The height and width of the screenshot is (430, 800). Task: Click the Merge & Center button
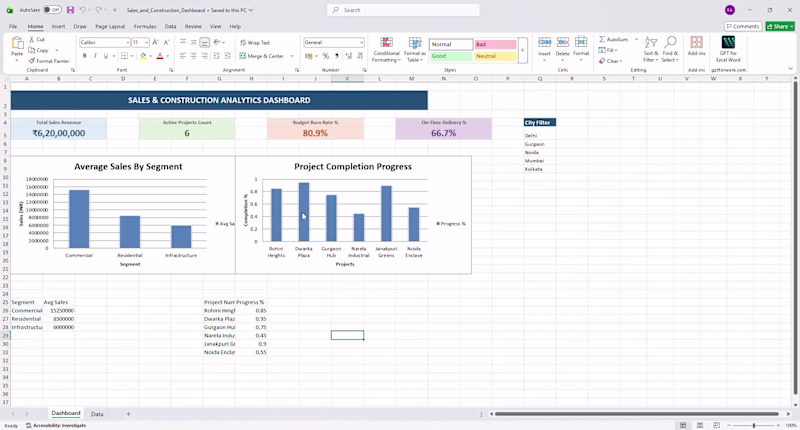click(x=262, y=56)
